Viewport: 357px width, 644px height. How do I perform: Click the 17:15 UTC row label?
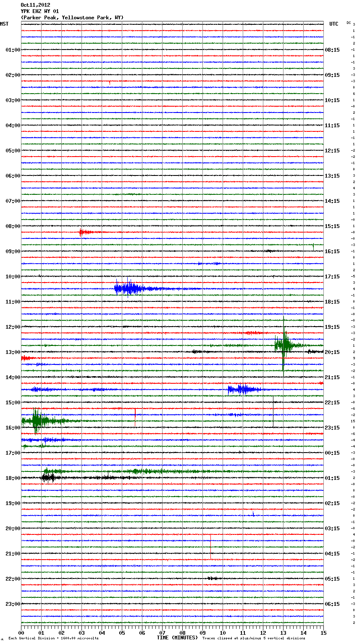coord(332,277)
